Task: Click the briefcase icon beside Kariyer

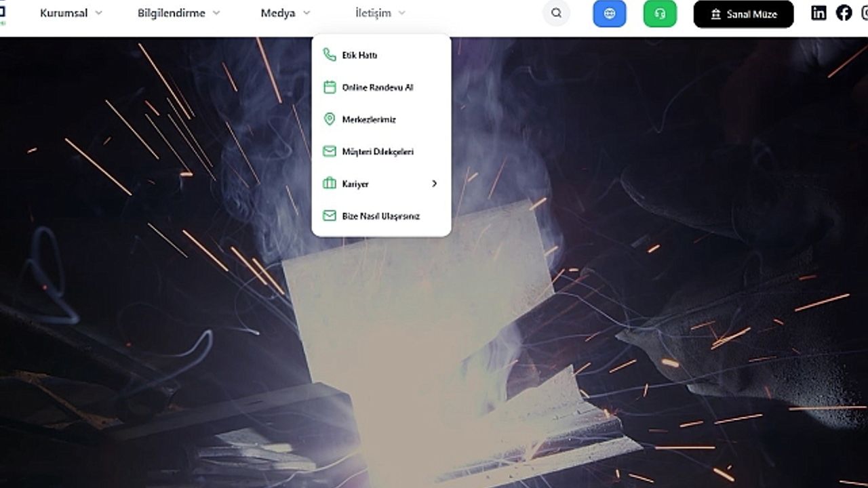Action: pos(330,184)
